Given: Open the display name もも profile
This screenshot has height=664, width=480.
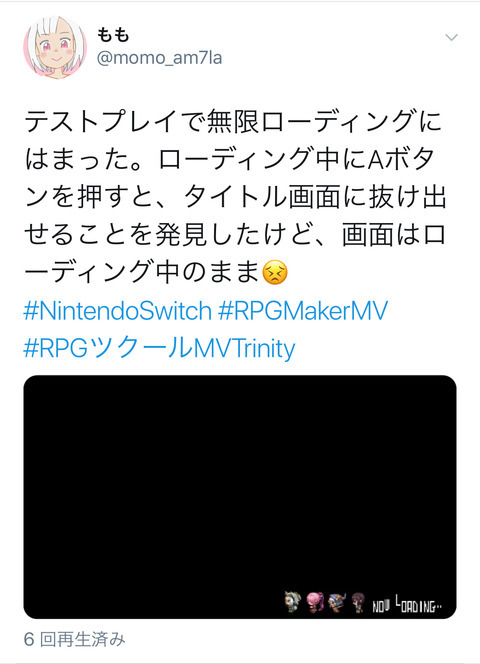Looking at the screenshot, I should 113,35.
